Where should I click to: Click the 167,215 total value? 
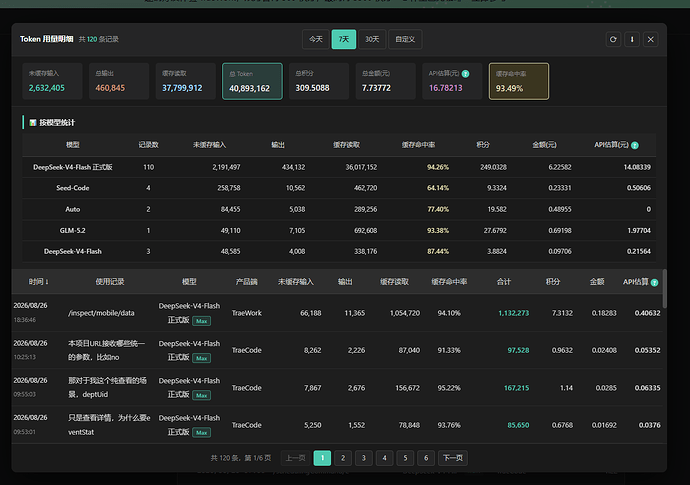click(x=517, y=388)
